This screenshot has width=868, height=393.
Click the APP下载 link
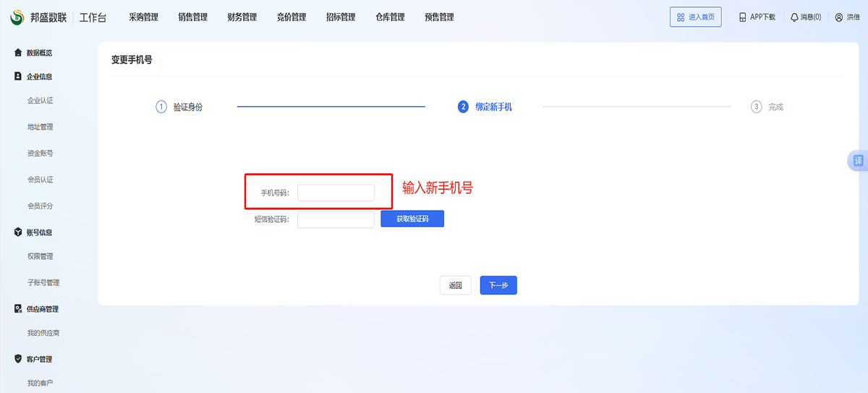[x=762, y=17]
